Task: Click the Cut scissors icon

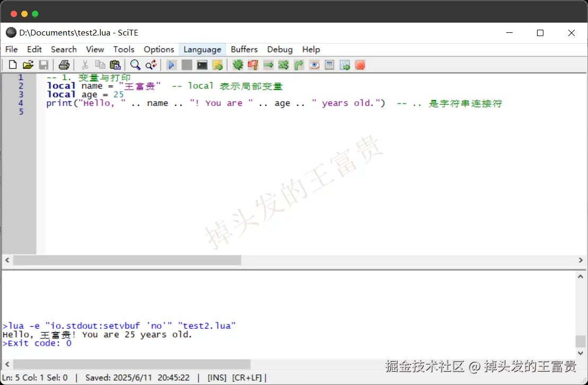Action: click(85, 65)
